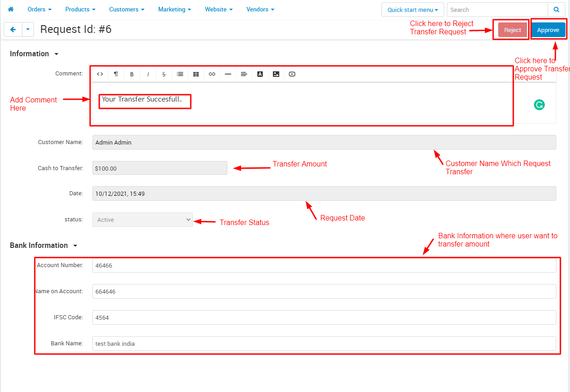Click the Account Number field
This screenshot has height=392, width=570.
coord(324,265)
